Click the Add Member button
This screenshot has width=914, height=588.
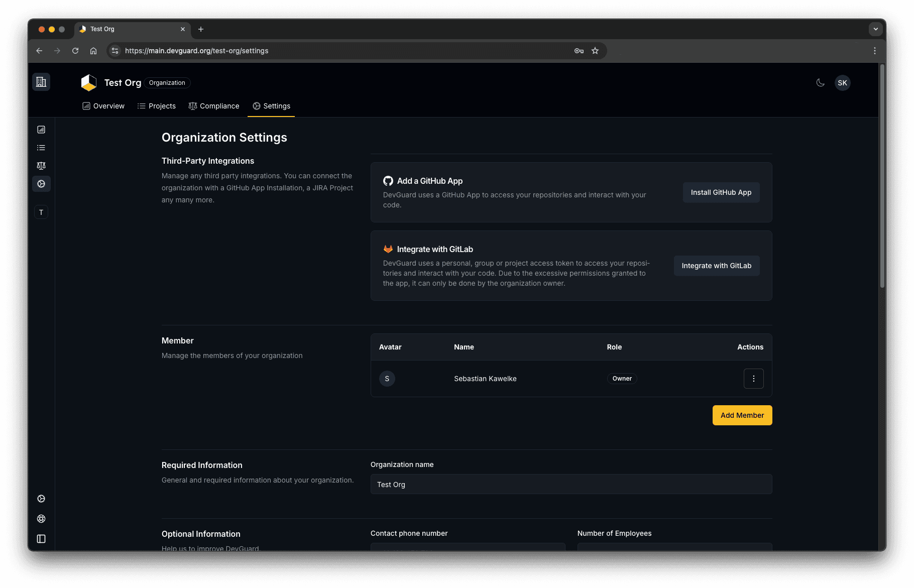coord(742,415)
